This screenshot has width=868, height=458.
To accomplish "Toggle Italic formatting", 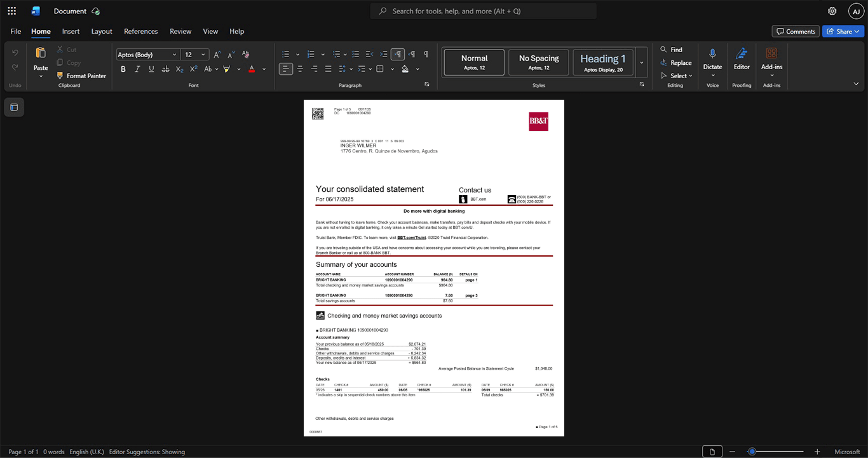I will tap(137, 69).
